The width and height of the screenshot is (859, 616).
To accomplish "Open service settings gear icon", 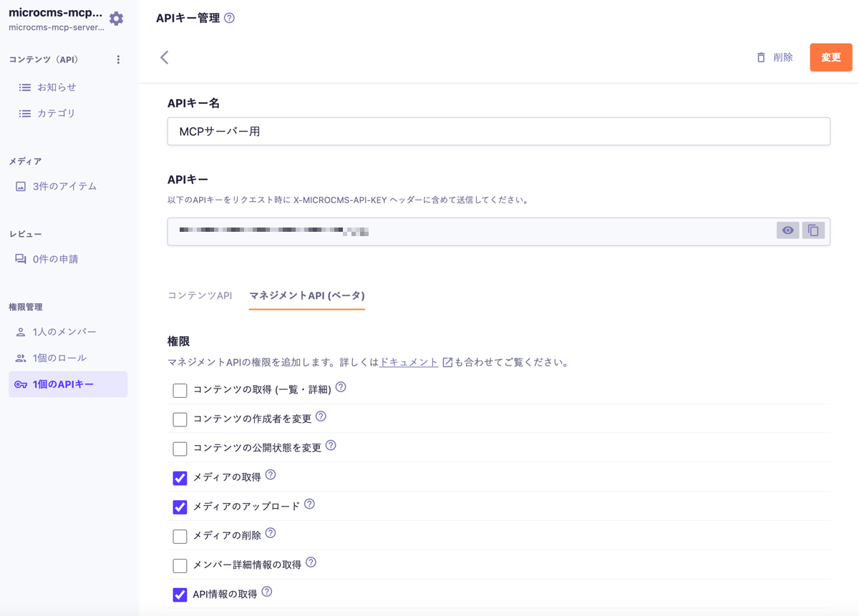I will coord(116,19).
